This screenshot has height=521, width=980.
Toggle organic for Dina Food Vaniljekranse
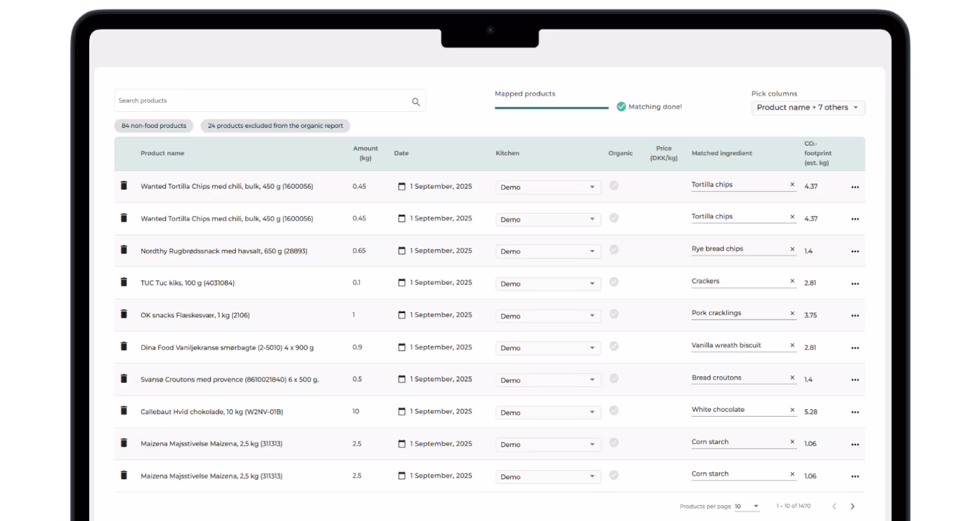(614, 346)
